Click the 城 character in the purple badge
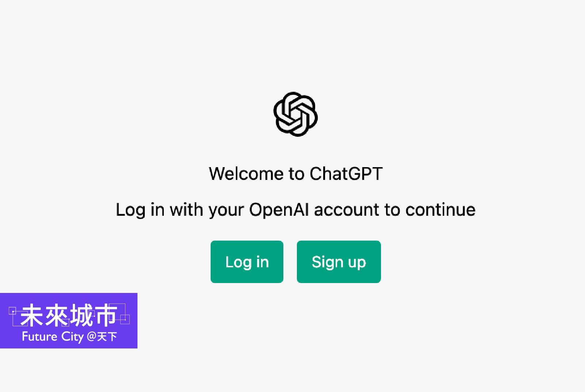Viewport: 585px width, 392px height. (x=81, y=315)
